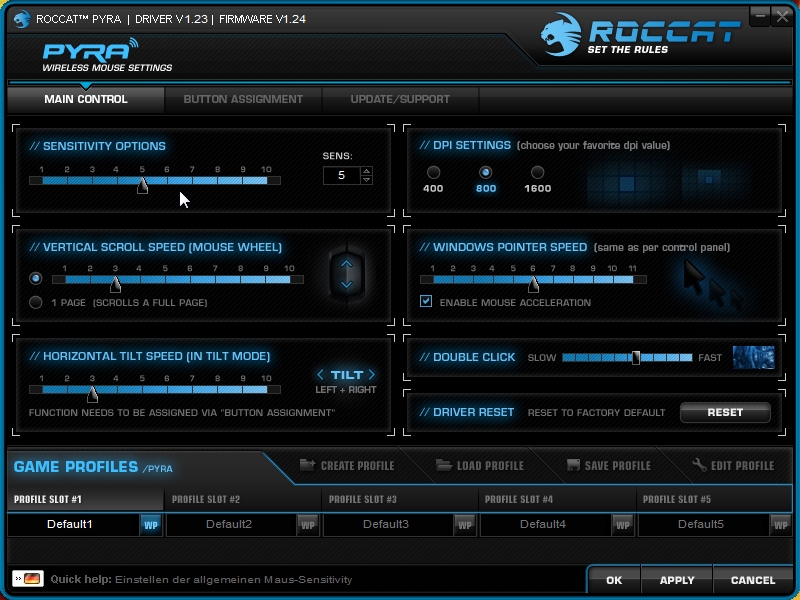The height and width of the screenshot is (600, 800).
Task: Click the double click speed slider handle
Action: click(x=636, y=357)
